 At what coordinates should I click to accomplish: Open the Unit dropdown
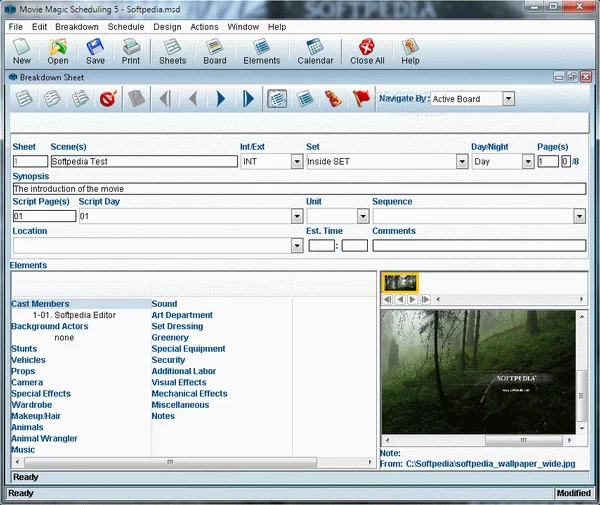(x=363, y=216)
